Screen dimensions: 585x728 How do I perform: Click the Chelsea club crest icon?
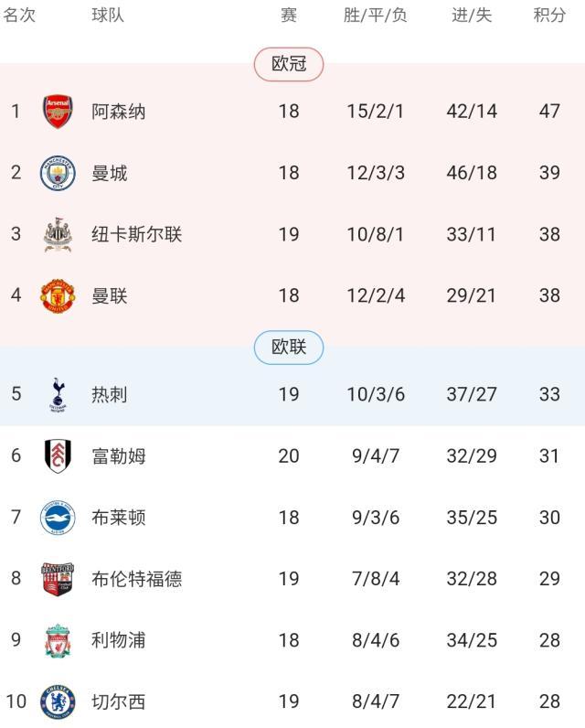[x=58, y=701]
